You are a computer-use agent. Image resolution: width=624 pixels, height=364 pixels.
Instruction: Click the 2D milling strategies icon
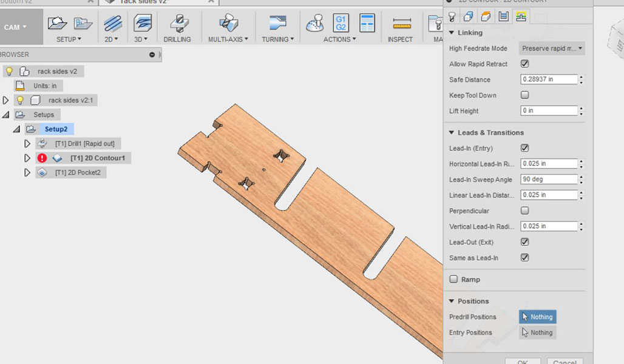(x=113, y=24)
